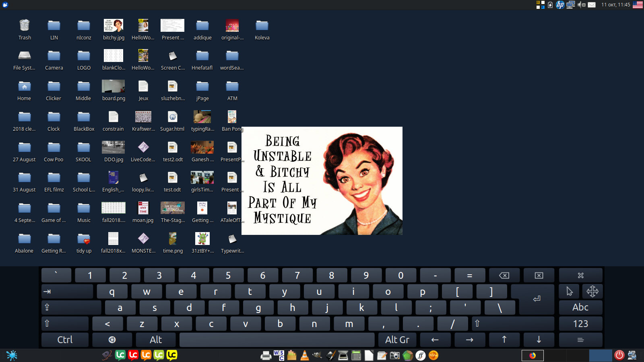Click the HP icon in the system tray
Image resolution: width=644 pixels, height=362 pixels.
tap(560, 5)
